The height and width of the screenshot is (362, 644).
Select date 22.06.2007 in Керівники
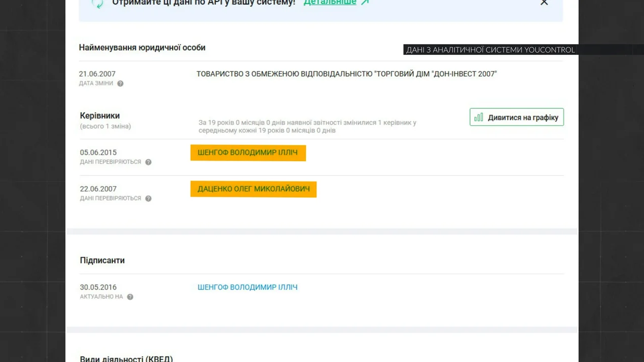tap(98, 189)
